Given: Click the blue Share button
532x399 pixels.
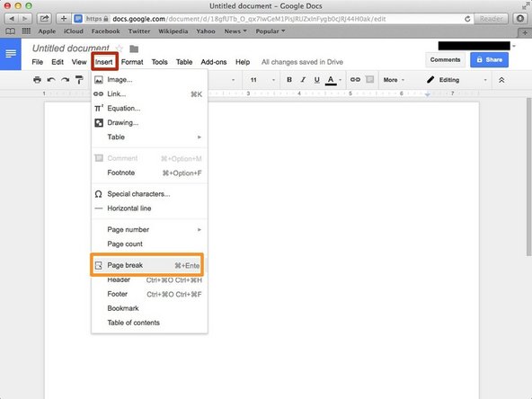Looking at the screenshot, I should [489, 59].
